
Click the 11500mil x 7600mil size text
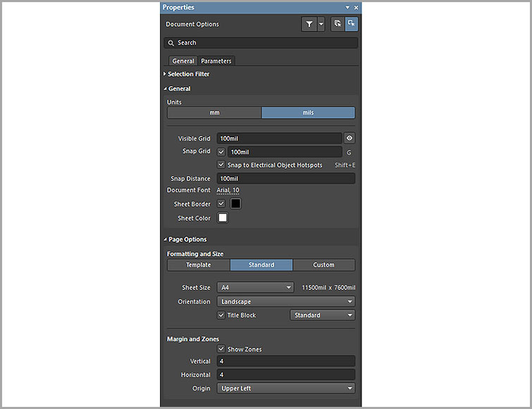tap(328, 287)
